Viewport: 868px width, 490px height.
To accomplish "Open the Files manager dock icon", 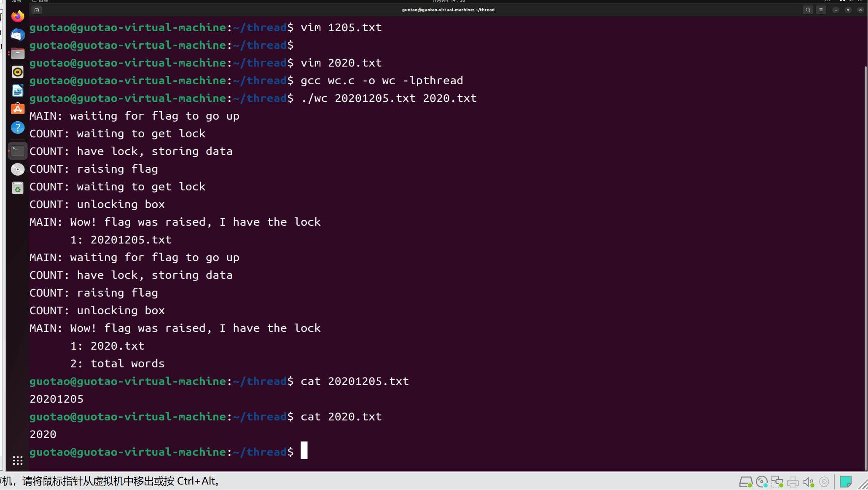I will point(18,54).
